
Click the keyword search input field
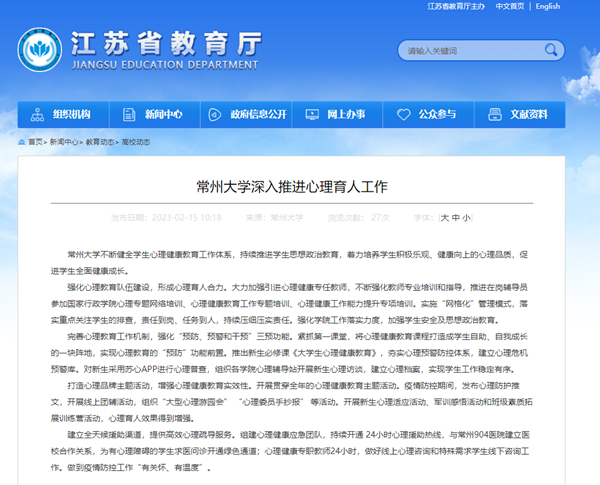pos(456,50)
